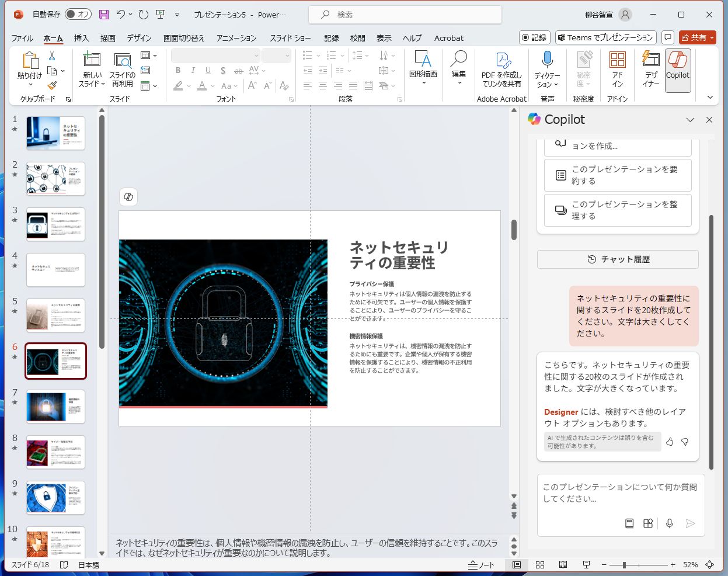Click the Redo icon in quick access
728x576 pixels.
tap(144, 15)
